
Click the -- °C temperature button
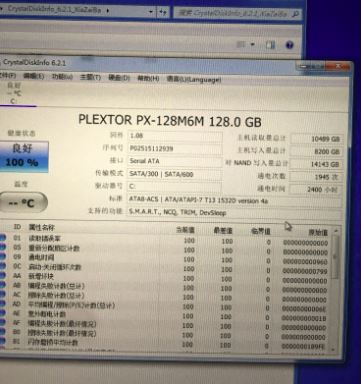pos(23,202)
